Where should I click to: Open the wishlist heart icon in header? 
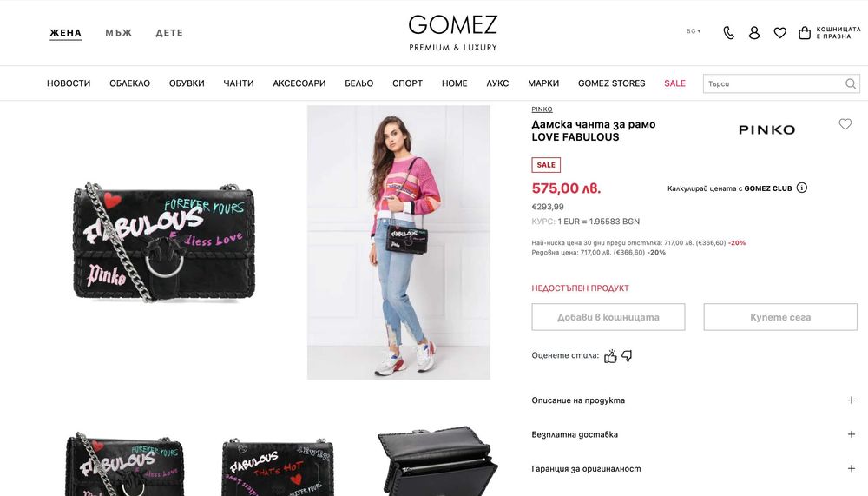click(780, 33)
